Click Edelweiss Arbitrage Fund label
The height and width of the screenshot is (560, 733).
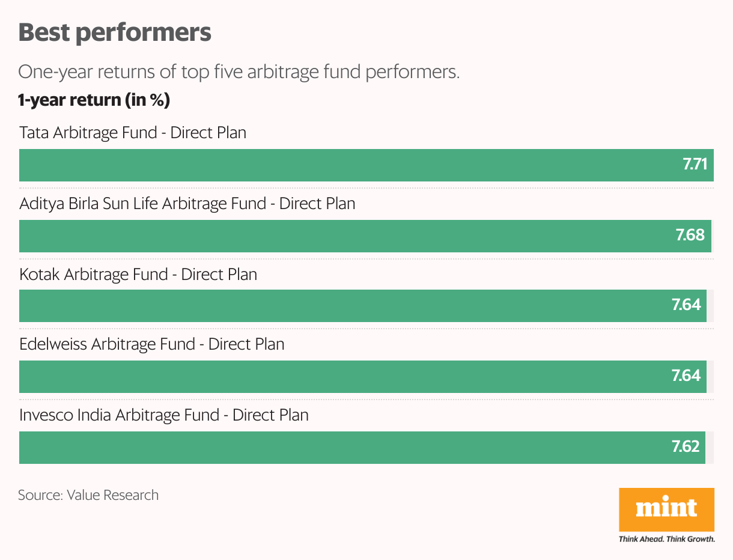point(152,345)
